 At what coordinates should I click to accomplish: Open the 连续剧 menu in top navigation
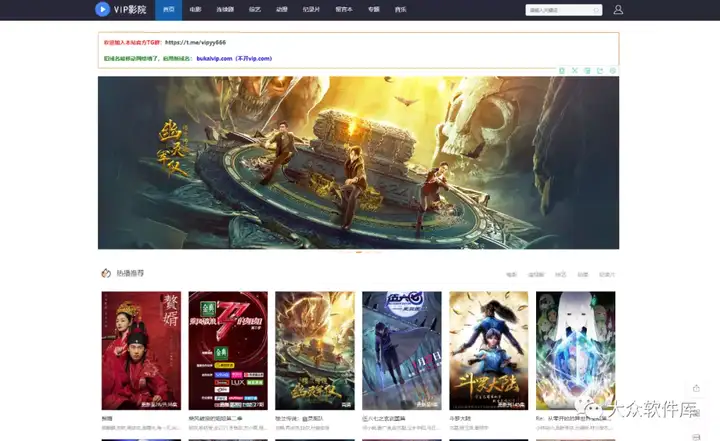225,10
